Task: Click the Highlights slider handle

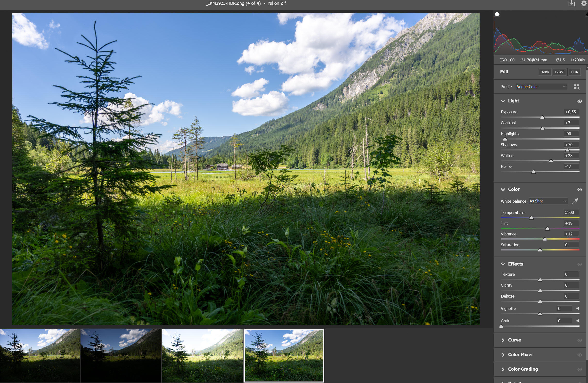Action: [x=505, y=139]
